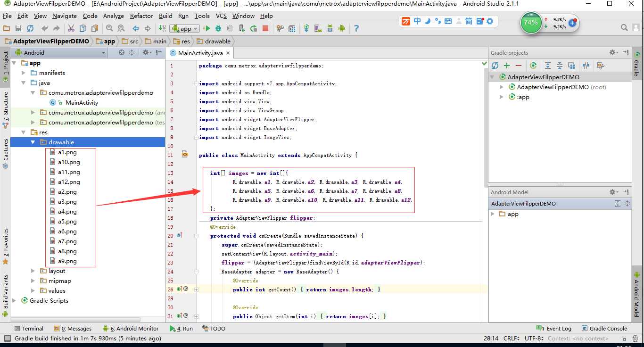Switch to MainActivity.java editor tab
This screenshot has width=644, height=347.
pos(200,53)
